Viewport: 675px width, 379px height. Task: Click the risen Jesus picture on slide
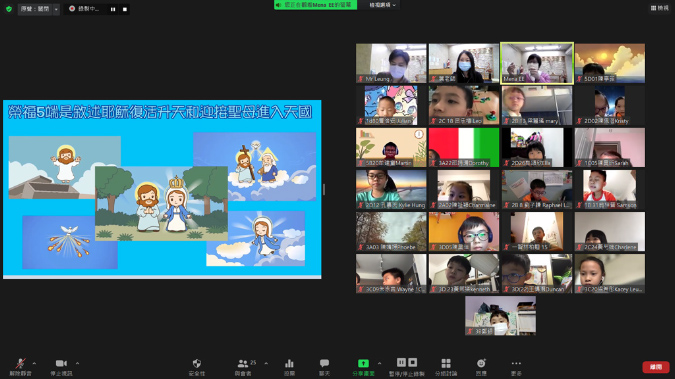point(65,167)
